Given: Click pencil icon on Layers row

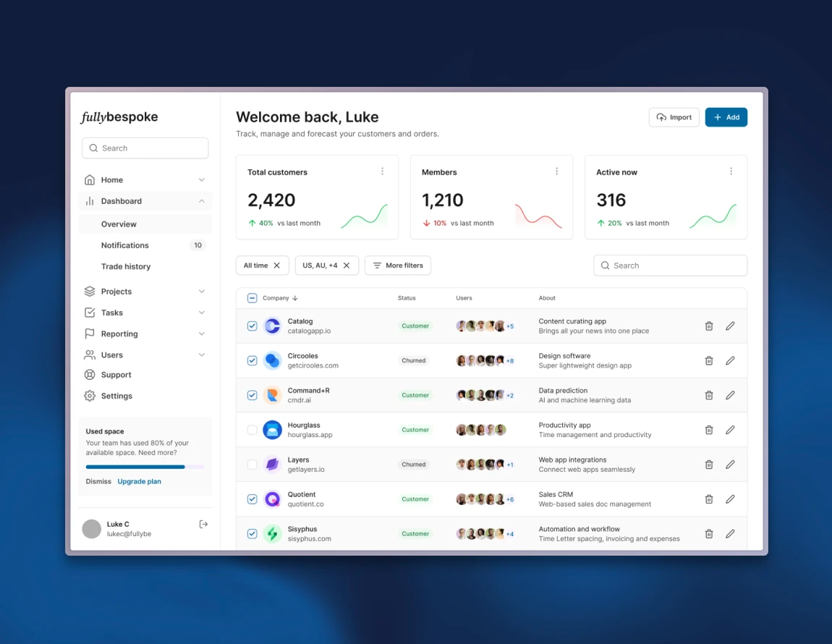Looking at the screenshot, I should (730, 465).
